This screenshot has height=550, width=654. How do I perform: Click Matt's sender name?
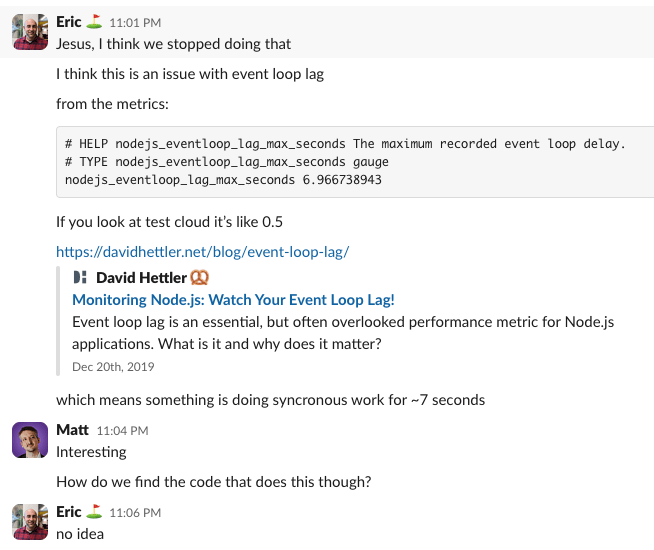72,430
